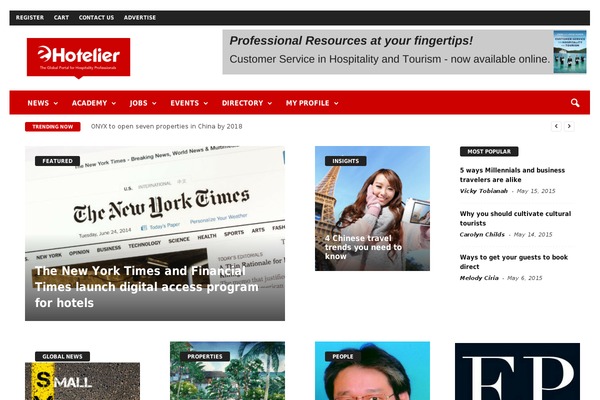The image size is (600, 400).
Task: Open the My Profile menu item
Action: (307, 103)
